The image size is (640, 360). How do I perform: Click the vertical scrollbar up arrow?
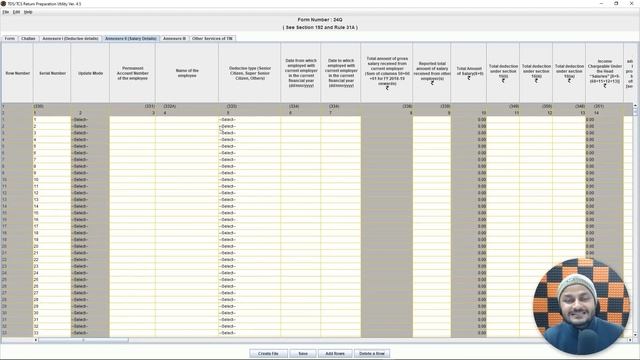[x=635, y=106]
